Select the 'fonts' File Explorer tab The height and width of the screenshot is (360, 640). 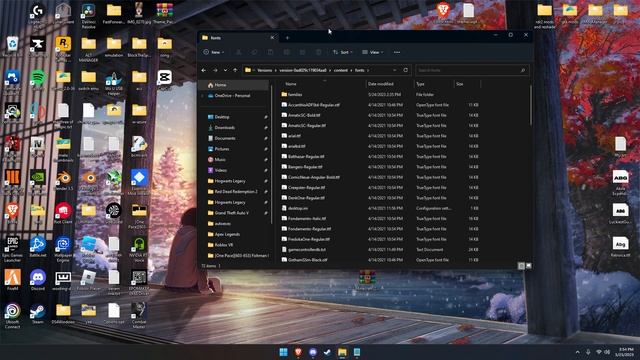click(238, 38)
